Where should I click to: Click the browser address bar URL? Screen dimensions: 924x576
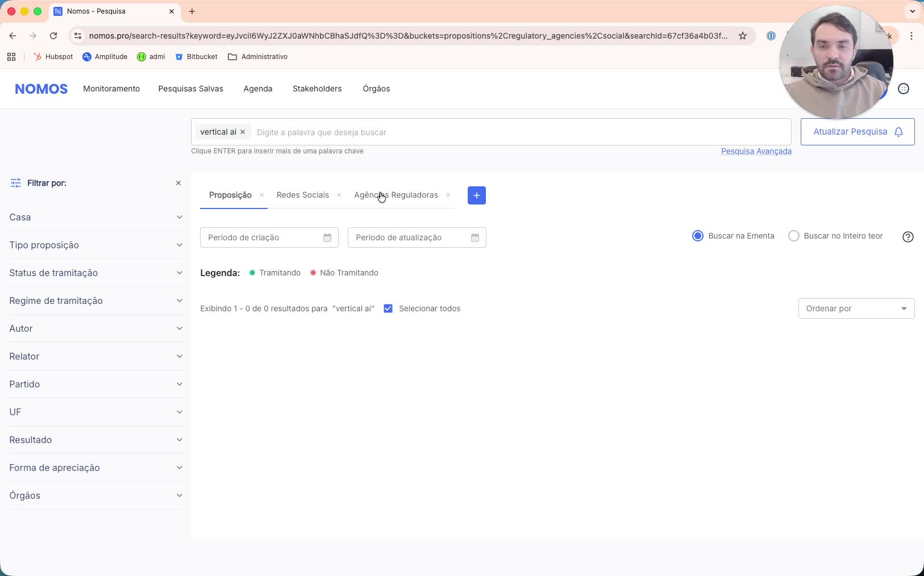pyautogui.click(x=408, y=36)
